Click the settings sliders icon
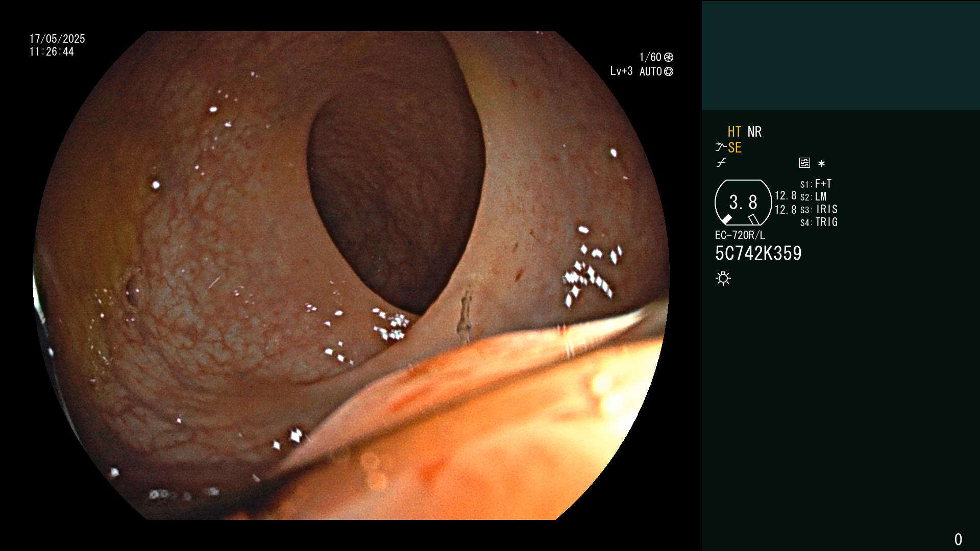Viewport: 980px width, 551px height. (804, 163)
